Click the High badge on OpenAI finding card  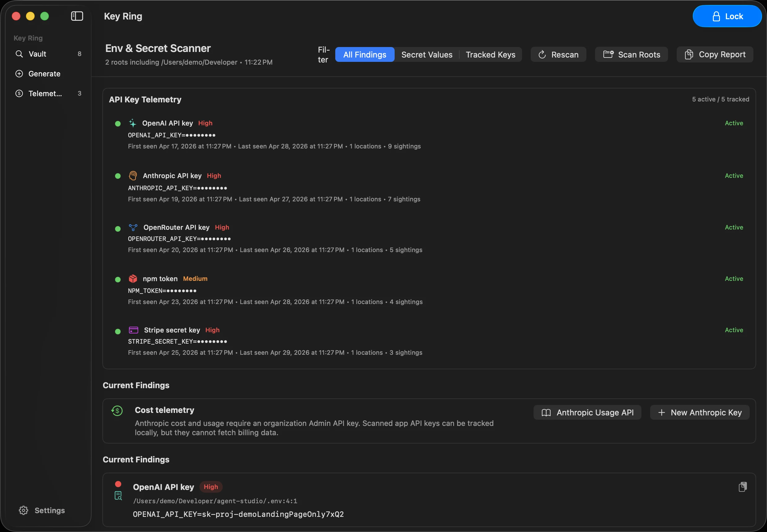[211, 487]
